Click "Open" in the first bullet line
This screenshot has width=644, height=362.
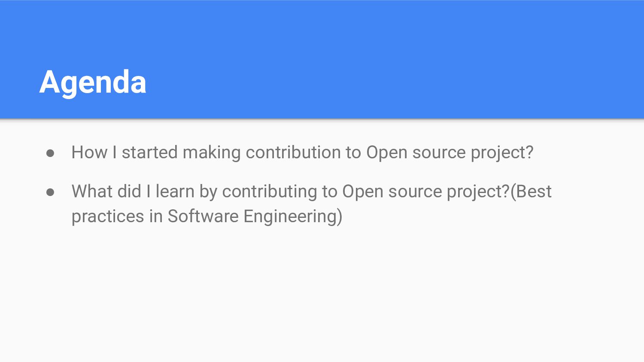(x=386, y=153)
